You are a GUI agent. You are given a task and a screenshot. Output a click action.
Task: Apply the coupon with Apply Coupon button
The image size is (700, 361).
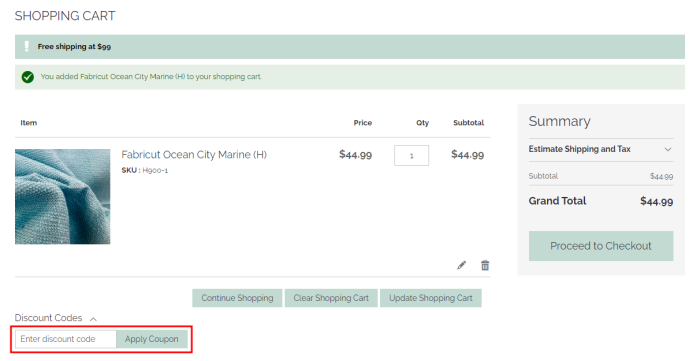tap(152, 339)
